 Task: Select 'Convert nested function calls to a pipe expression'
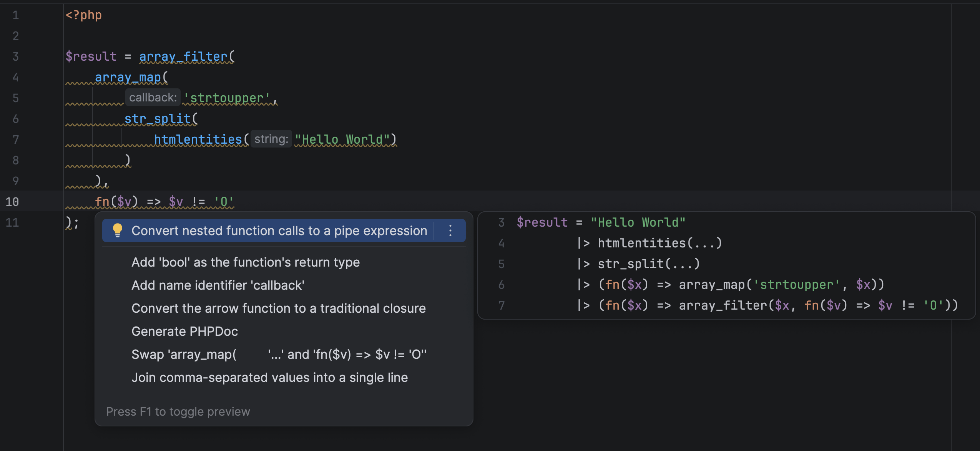(279, 230)
